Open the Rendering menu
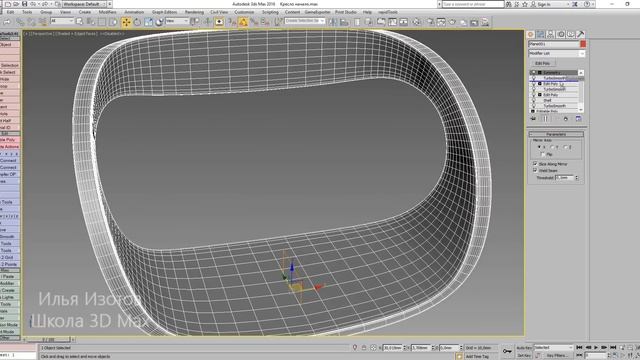The height and width of the screenshot is (360, 640). point(194,12)
